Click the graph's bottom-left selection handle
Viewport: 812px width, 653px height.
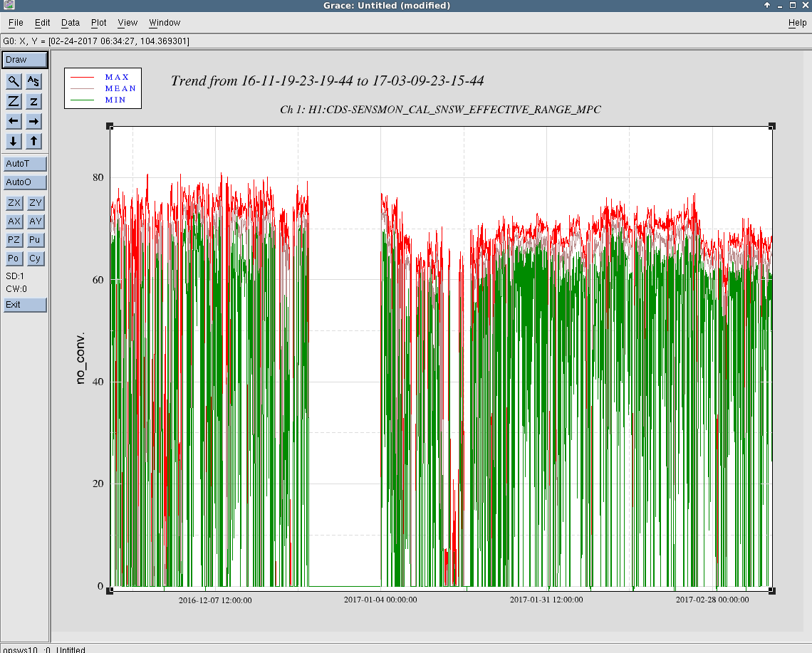coord(109,591)
